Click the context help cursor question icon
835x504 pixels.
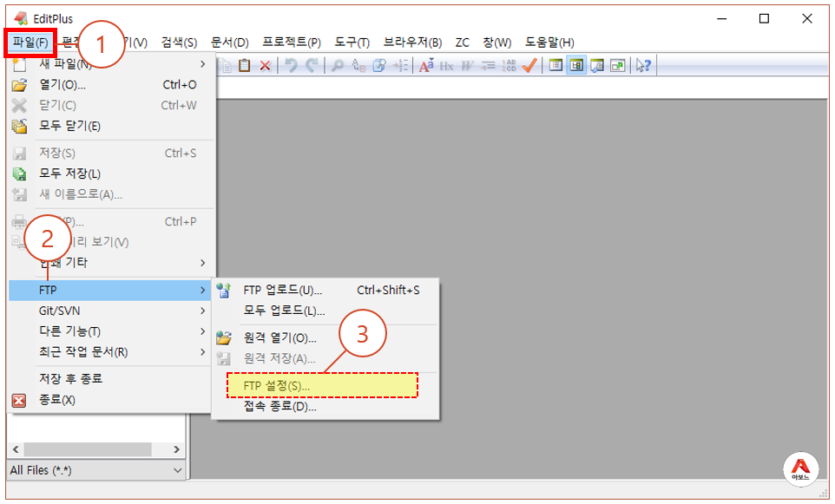(x=643, y=65)
